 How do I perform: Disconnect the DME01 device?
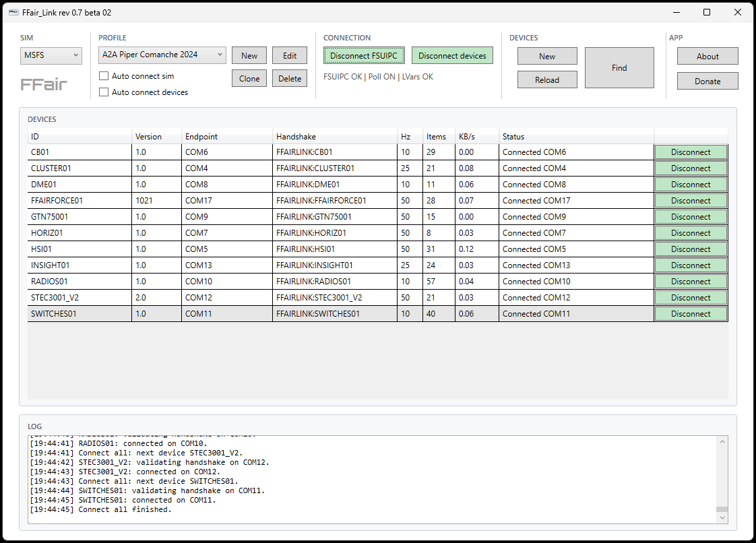click(691, 184)
